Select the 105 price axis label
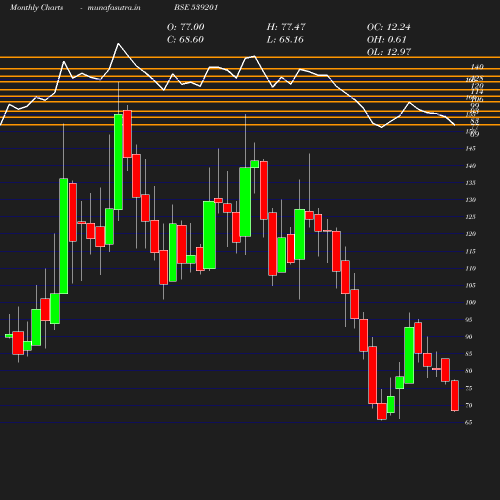The height and width of the screenshot is (500, 500). [470, 285]
